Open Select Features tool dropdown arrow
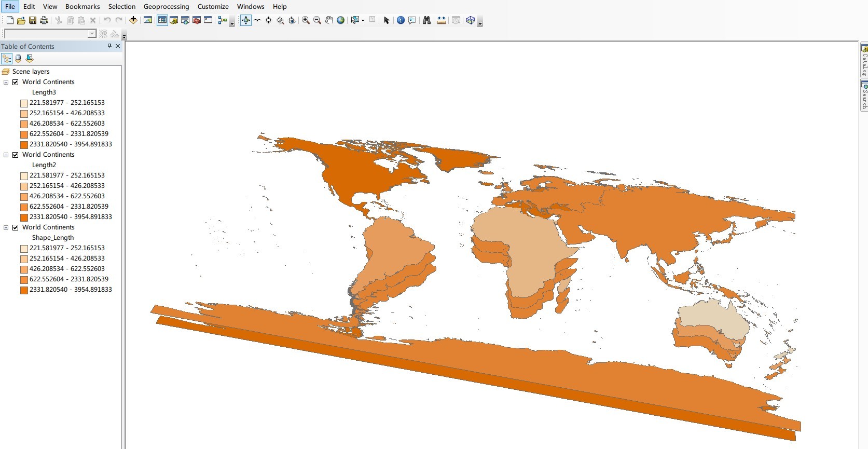Image resolution: width=868 pixels, height=449 pixels. coord(363,20)
